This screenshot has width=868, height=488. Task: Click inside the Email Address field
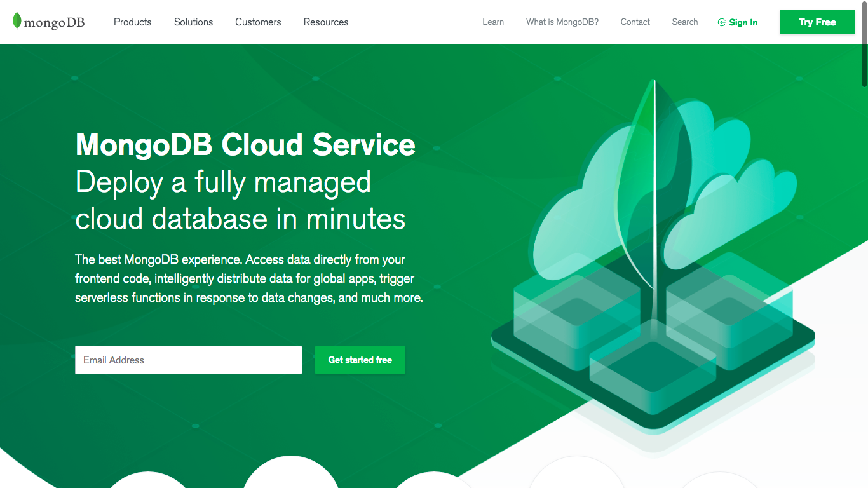pos(188,360)
